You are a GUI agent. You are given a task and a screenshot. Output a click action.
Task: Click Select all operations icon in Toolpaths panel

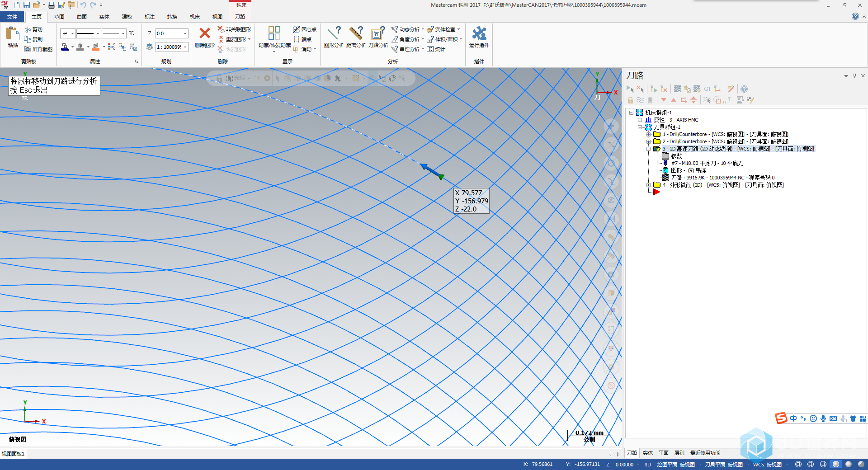click(x=630, y=89)
